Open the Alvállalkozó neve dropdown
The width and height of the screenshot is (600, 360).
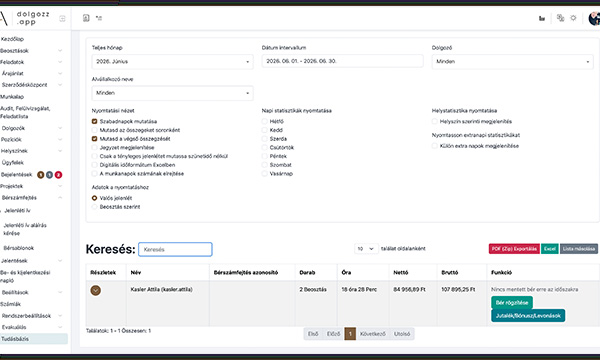pyautogui.click(x=172, y=93)
